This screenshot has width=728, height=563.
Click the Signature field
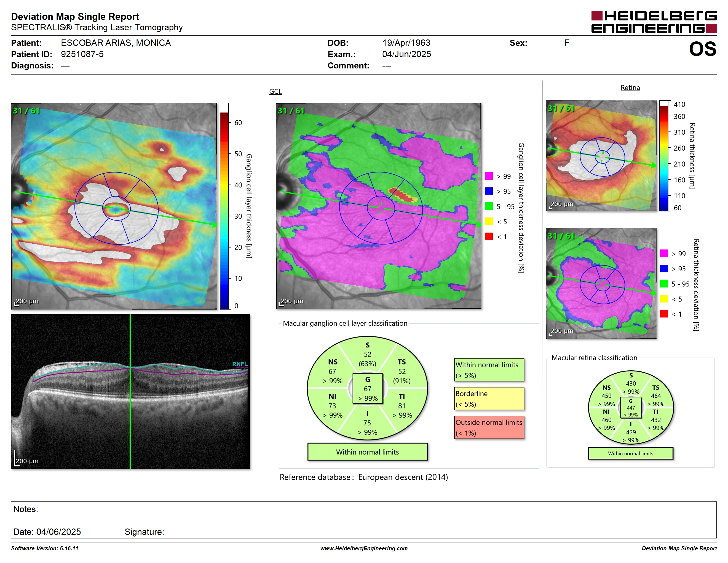(144, 532)
